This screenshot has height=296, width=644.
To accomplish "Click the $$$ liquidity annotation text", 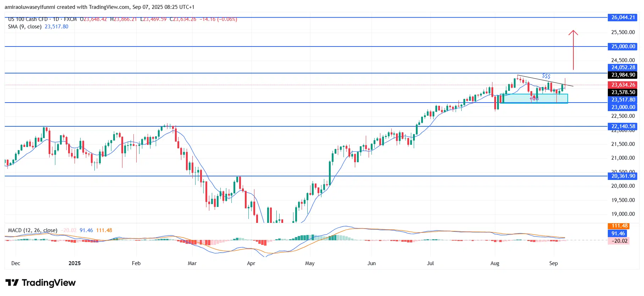I will click(x=546, y=76).
